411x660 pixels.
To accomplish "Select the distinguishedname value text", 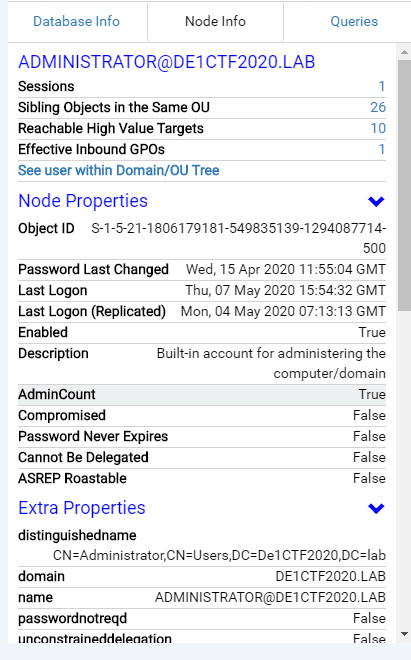I will coord(219,556).
